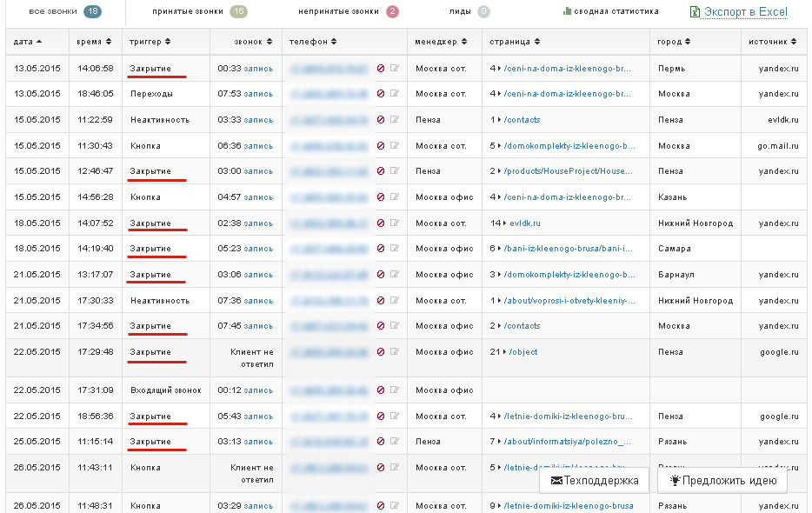812x513 pixels.
Task: Sort table by телефон column
Action: click(313, 42)
